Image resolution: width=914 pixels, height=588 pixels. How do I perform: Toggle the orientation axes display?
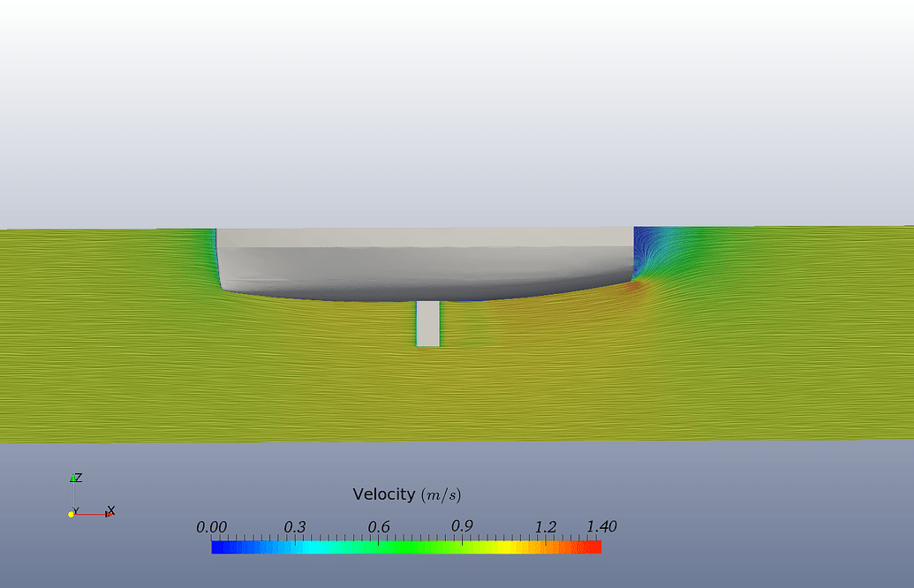88,496
